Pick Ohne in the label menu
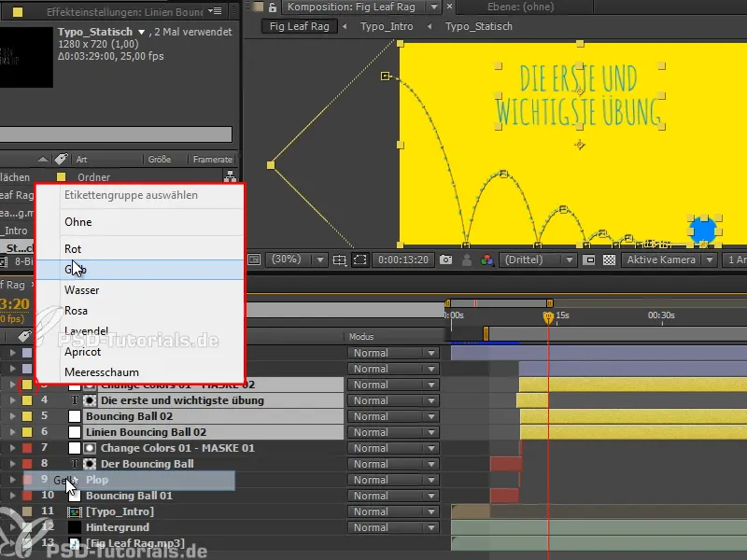The image size is (747, 560). 140,222
